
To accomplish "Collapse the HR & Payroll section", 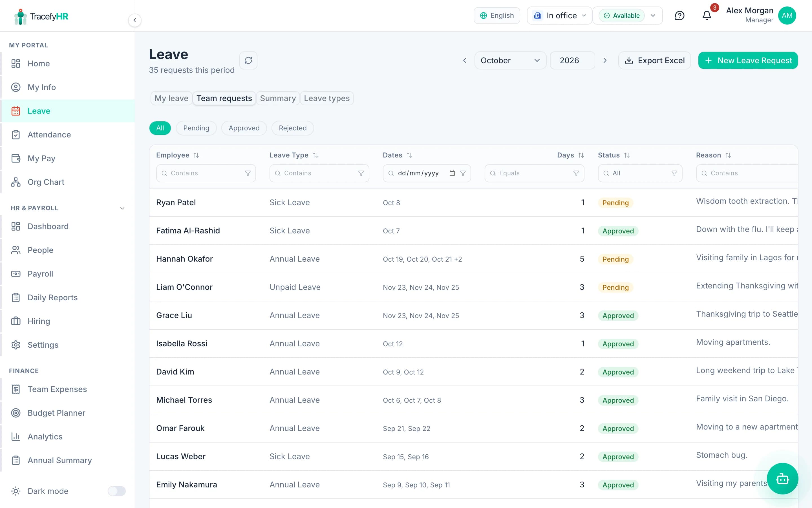I will (122, 208).
